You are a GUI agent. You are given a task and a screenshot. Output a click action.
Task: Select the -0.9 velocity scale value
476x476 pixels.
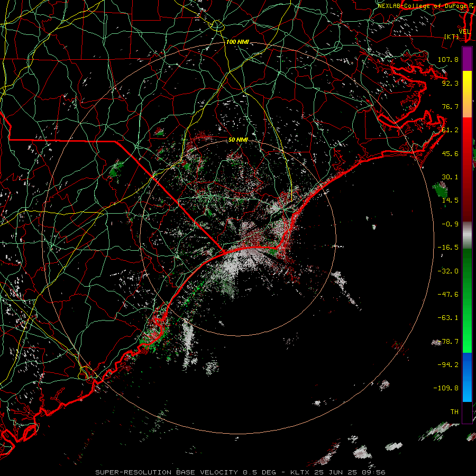[450, 224]
